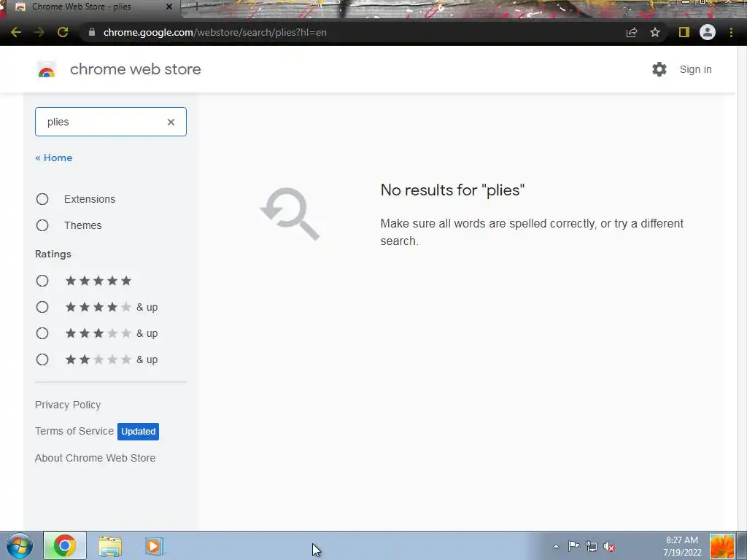Open the web store settings gear
The image size is (747, 560).
659,69
